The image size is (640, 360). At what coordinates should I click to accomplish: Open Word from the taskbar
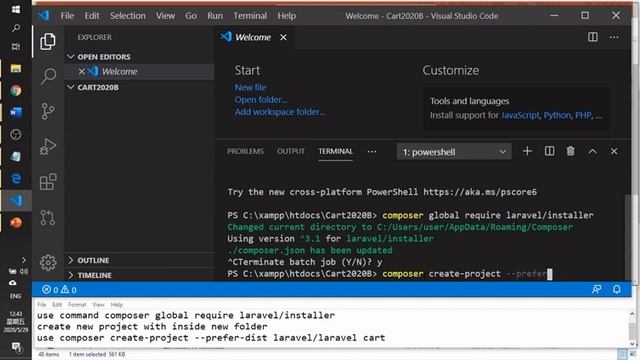[16, 112]
